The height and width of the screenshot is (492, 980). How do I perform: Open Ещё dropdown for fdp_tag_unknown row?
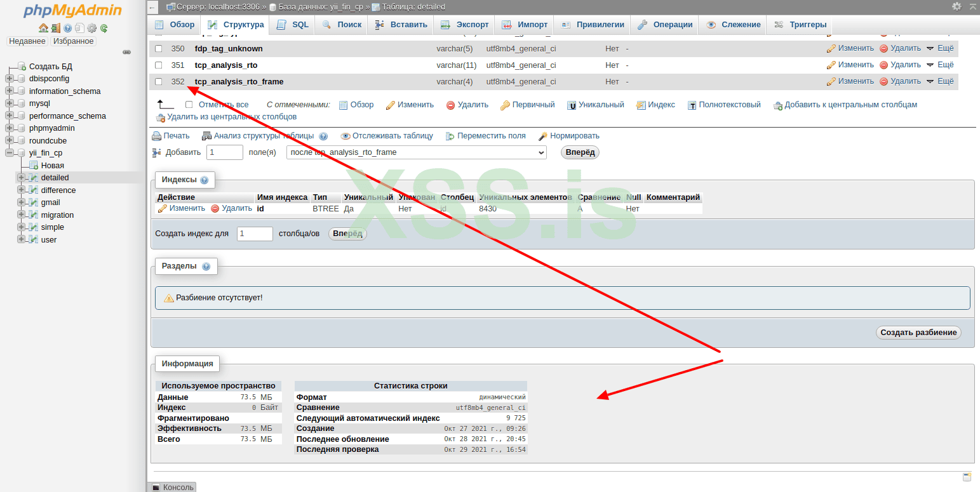pos(940,48)
